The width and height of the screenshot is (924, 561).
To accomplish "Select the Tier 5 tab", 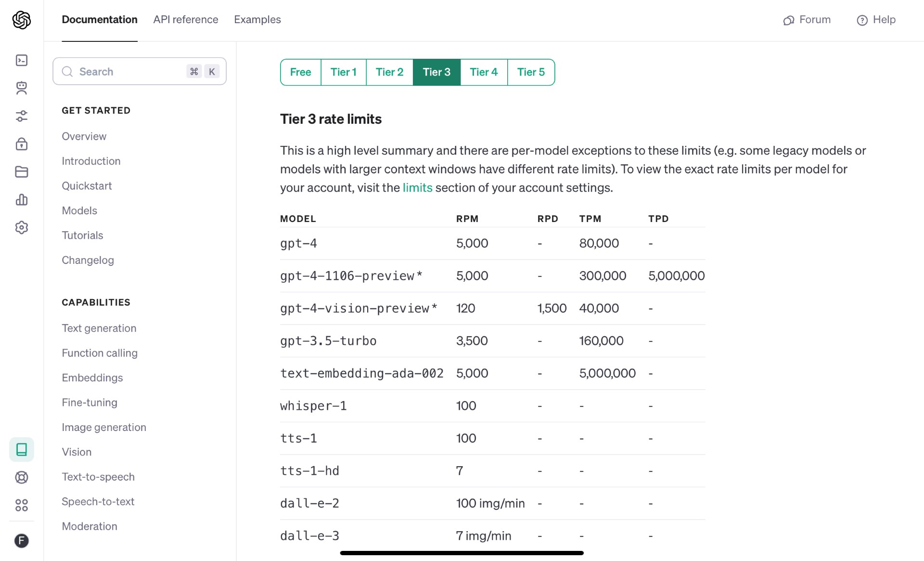I will tap(531, 72).
